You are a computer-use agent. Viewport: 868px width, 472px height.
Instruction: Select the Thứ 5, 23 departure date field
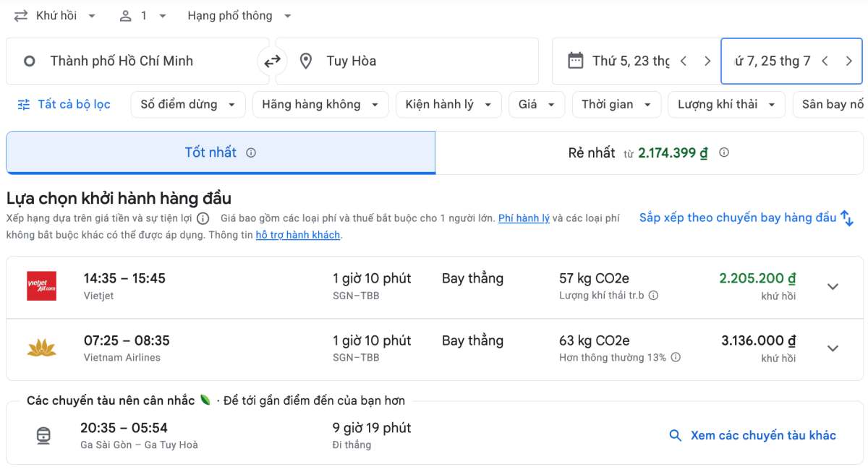point(630,61)
